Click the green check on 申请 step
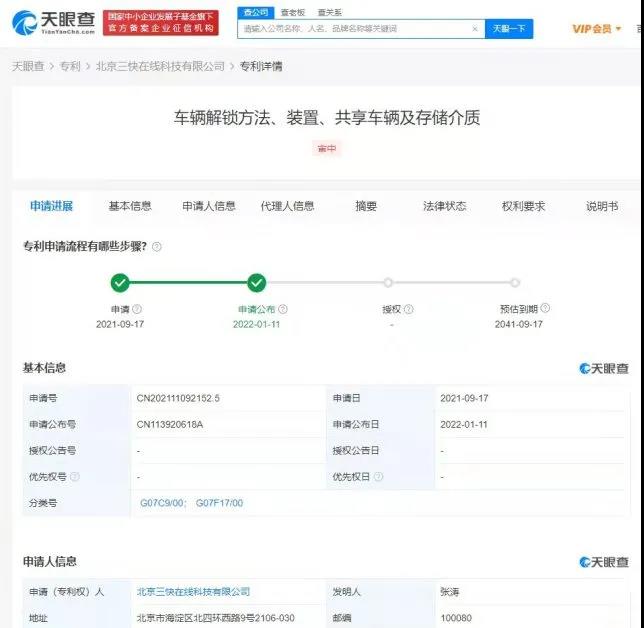The width and height of the screenshot is (644, 628). click(120, 283)
